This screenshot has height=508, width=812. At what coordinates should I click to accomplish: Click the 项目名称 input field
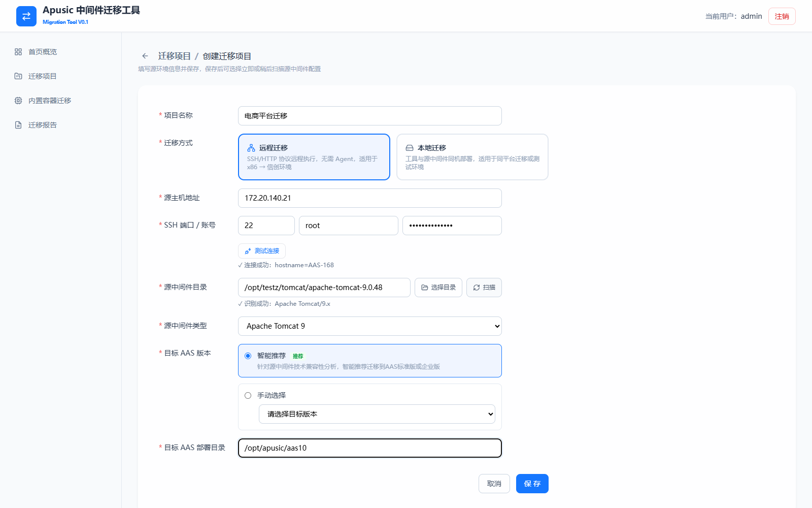(370, 116)
